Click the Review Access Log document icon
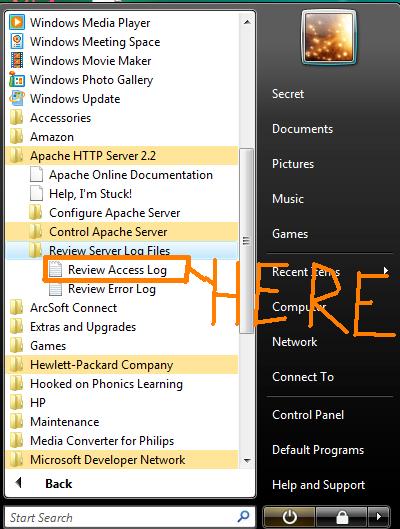Viewport: 400px width, 529px height. pyautogui.click(x=55, y=270)
